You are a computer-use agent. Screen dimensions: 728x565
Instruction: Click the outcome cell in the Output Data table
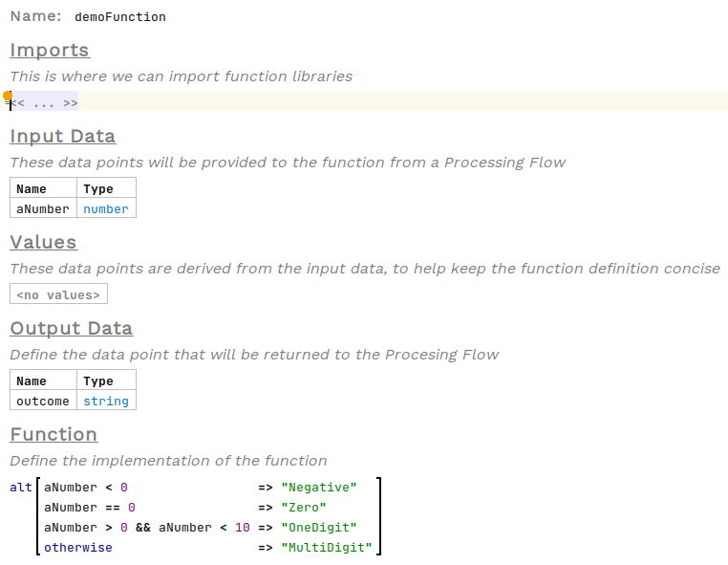click(x=43, y=401)
